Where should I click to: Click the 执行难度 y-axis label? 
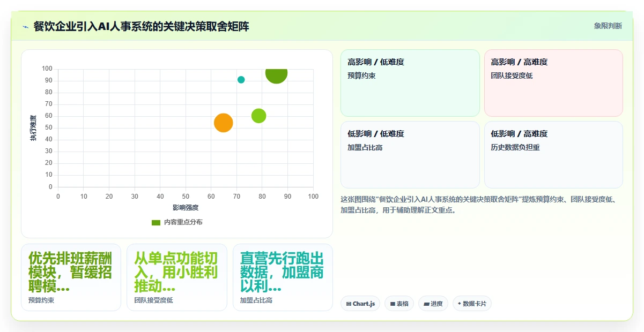pos(33,128)
